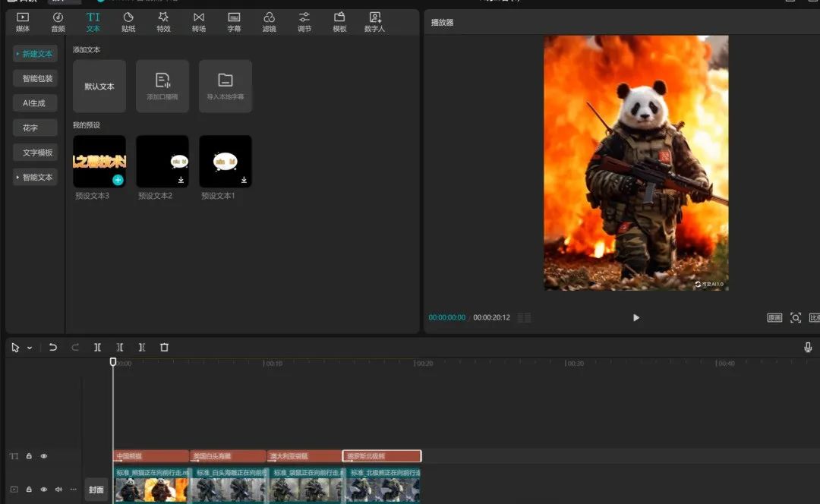Select AI生成 in the sidebar
The image size is (820, 504).
click(x=35, y=103)
